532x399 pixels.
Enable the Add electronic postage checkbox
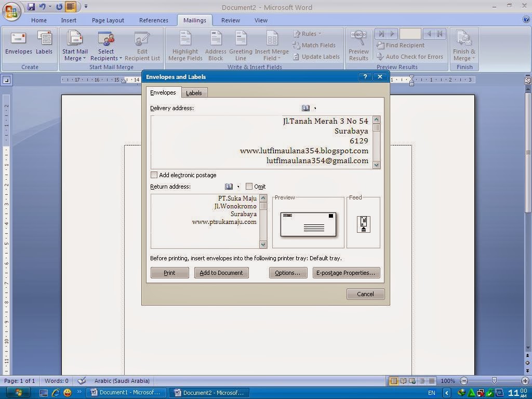154,175
